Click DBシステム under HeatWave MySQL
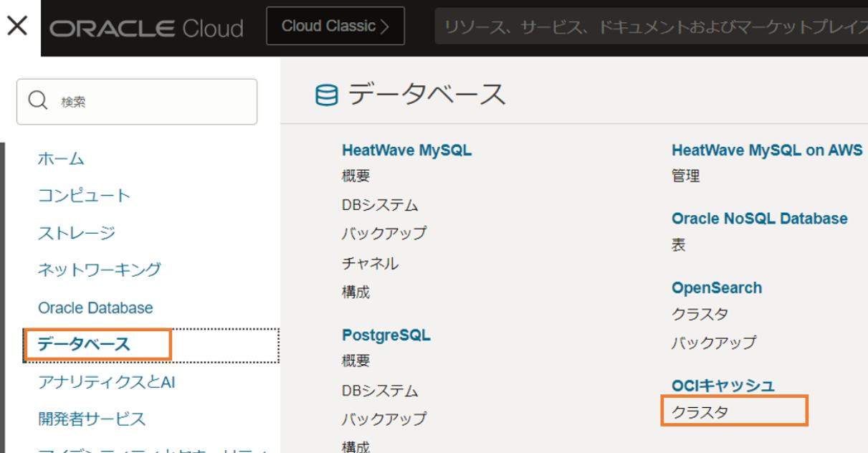 (379, 205)
